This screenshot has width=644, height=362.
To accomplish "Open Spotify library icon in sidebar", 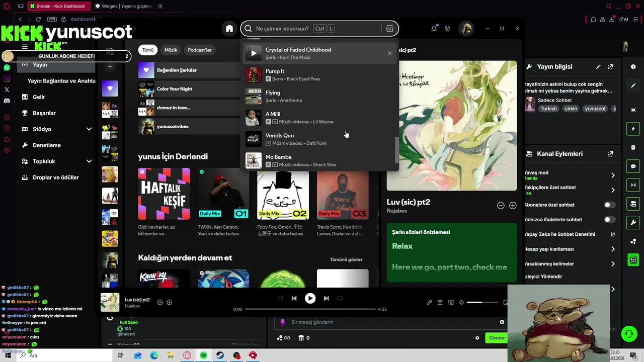I will (110, 51).
